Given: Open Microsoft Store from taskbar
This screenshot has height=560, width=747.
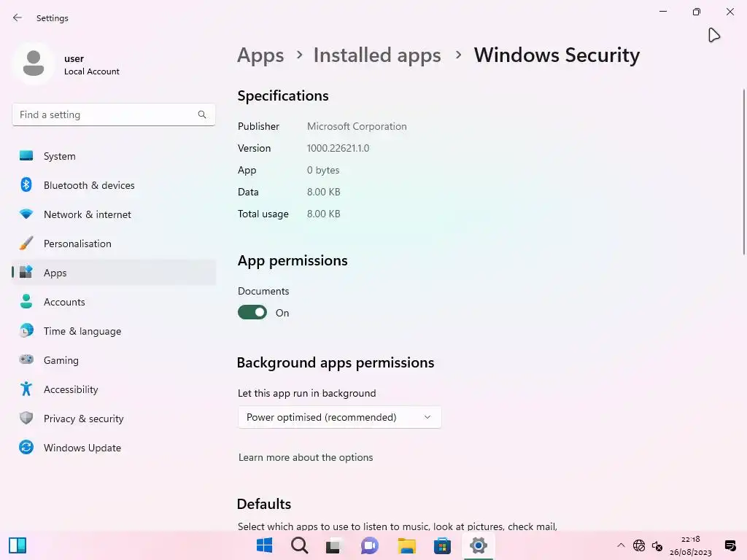Looking at the screenshot, I should [442, 545].
